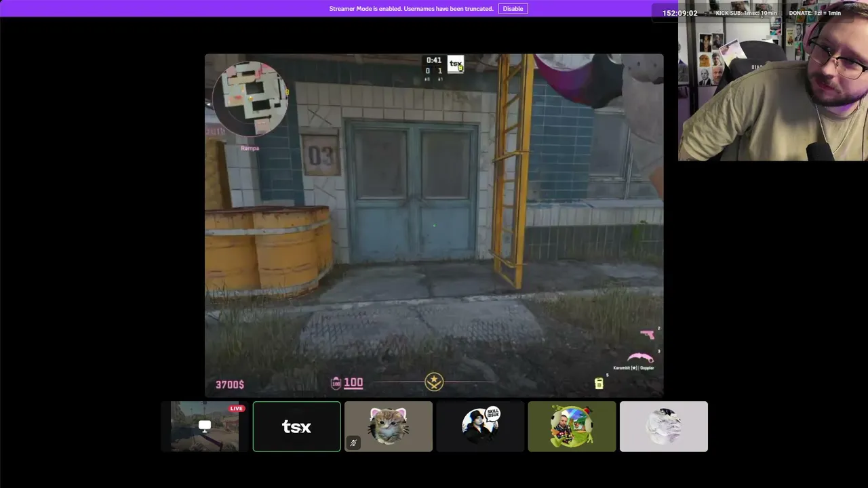This screenshot has width=868, height=488.
Task: Click the 0:41 round timer
Action: point(434,60)
